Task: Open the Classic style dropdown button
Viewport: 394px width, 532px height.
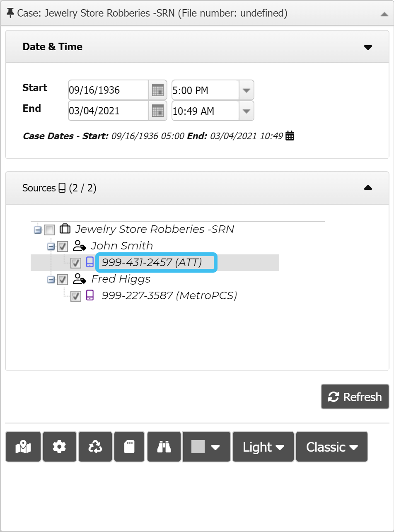Action: point(331,447)
